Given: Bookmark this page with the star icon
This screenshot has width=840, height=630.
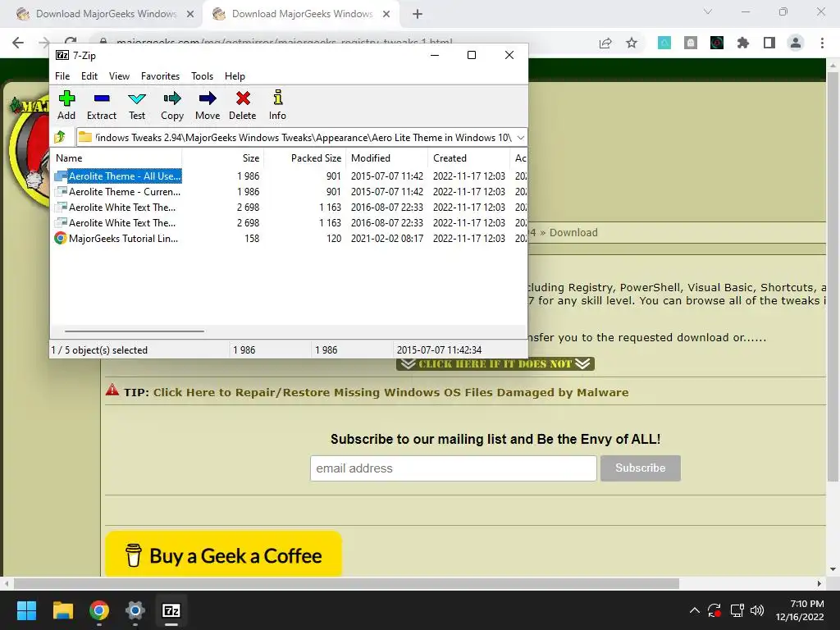Looking at the screenshot, I should (x=632, y=43).
